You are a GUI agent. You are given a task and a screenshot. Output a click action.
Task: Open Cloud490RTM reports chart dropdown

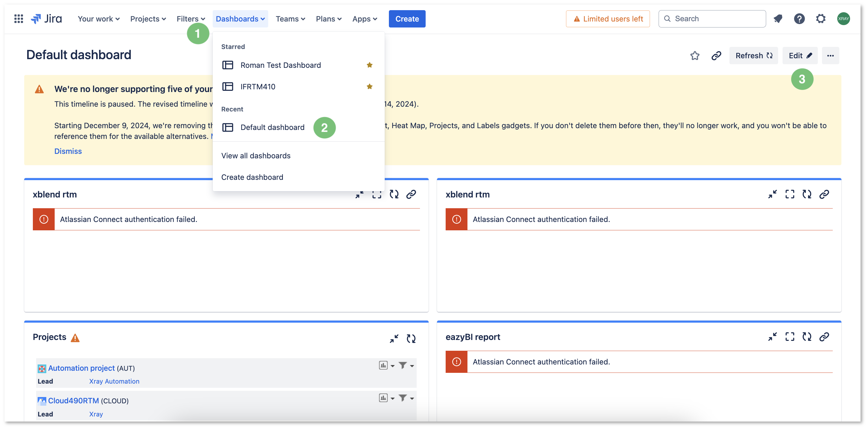tap(387, 398)
